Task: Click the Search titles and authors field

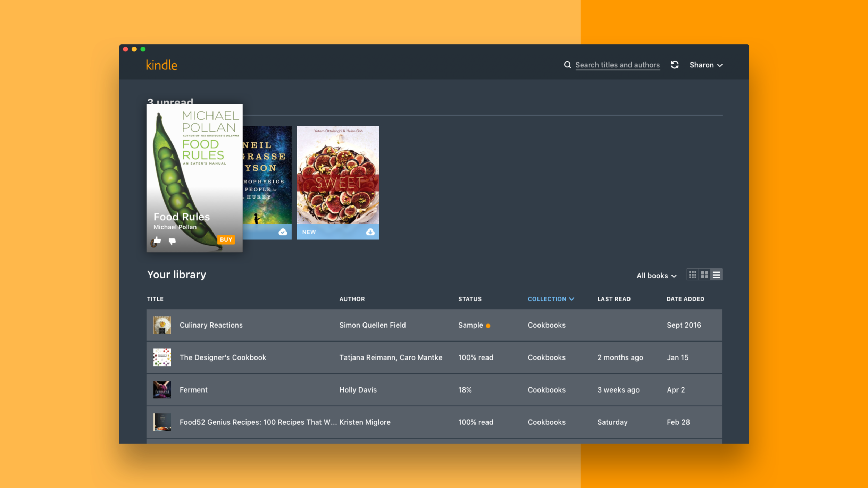Action: click(617, 65)
